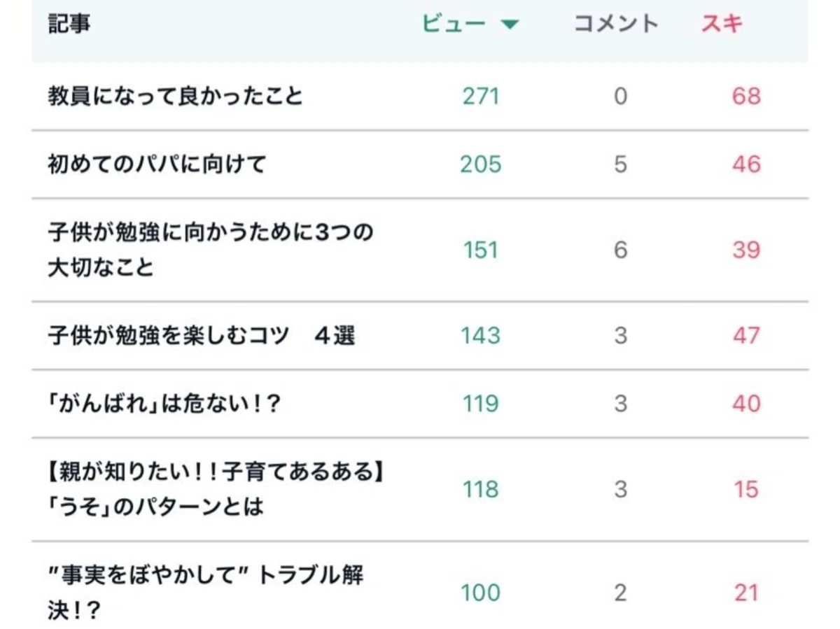
Task: Open article 「がんばれ」は危ない!?
Action: (164, 404)
